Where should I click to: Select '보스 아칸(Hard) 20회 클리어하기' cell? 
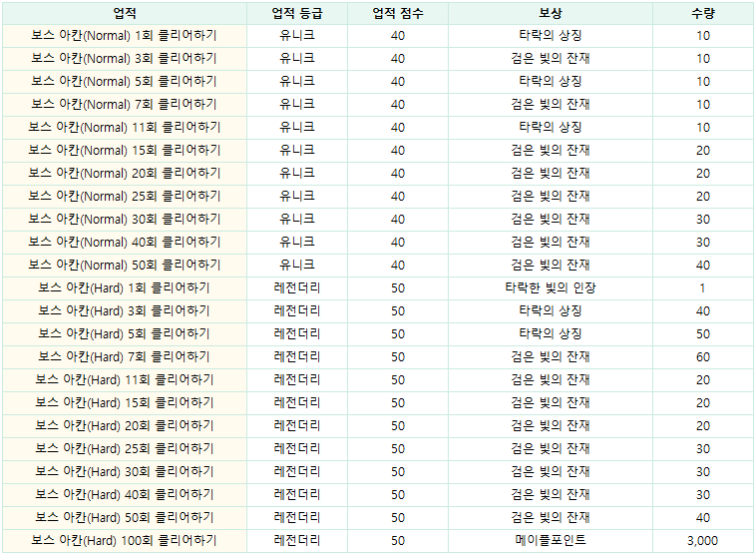coord(125,425)
